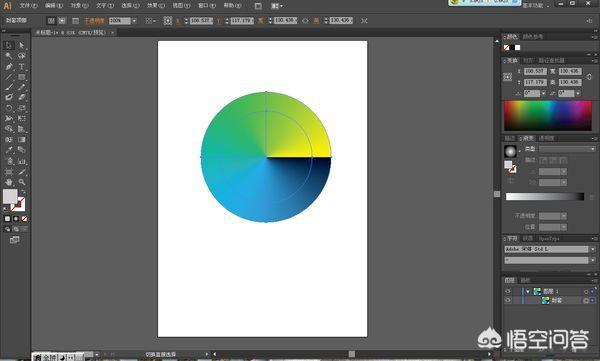Viewport: 600px width, 361px height.
Task: Select the Gradient tool in toolbox
Action: tap(22, 140)
